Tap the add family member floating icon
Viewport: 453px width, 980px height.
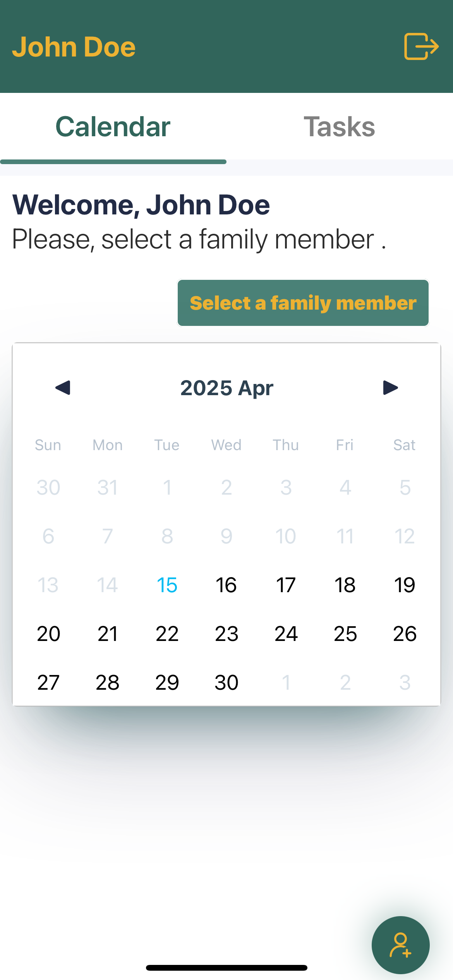[400, 945]
